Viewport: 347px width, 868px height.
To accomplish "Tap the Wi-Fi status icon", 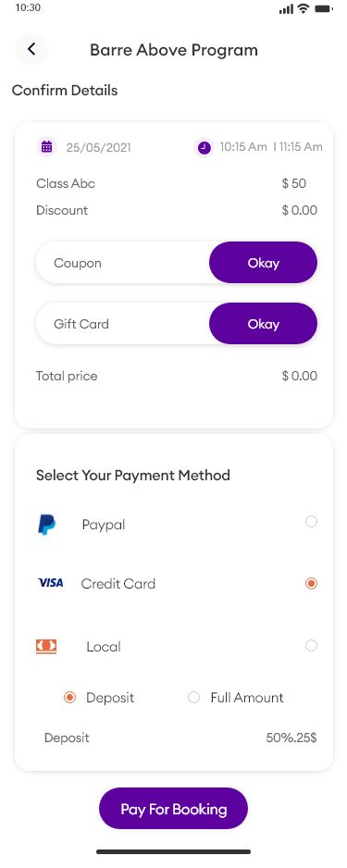I will [x=303, y=8].
